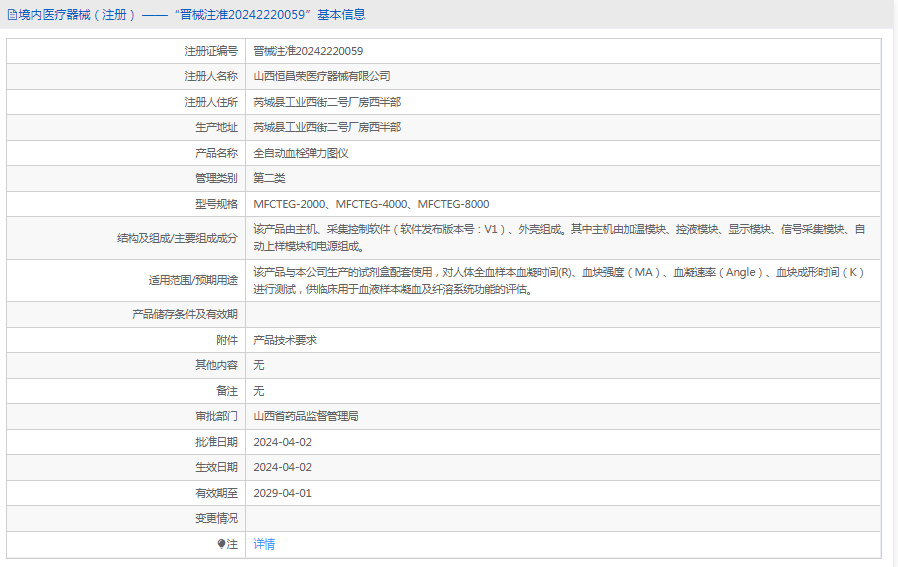
Task: Click the header title 境内医疗器械（注册）基本信息
Action: coord(191,15)
